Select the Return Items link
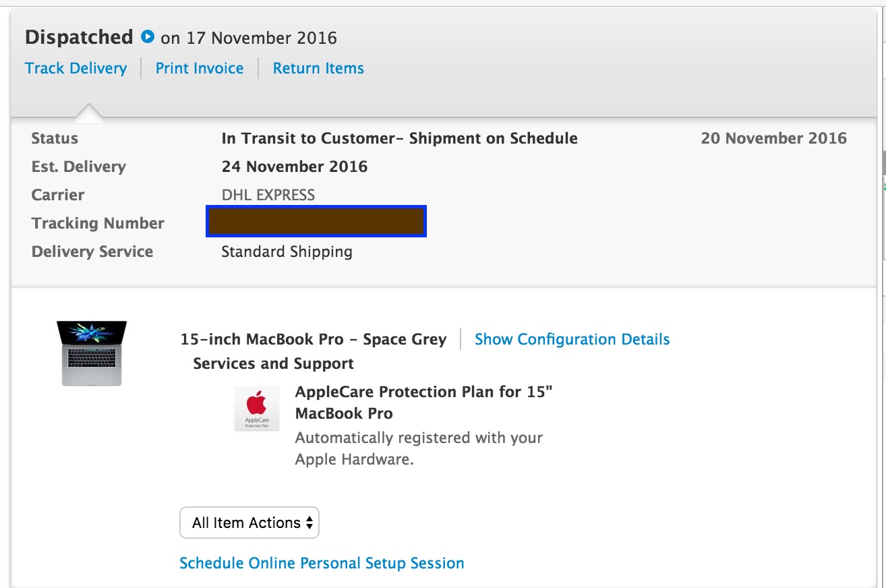Screen dimensions: 886x588 coord(318,68)
